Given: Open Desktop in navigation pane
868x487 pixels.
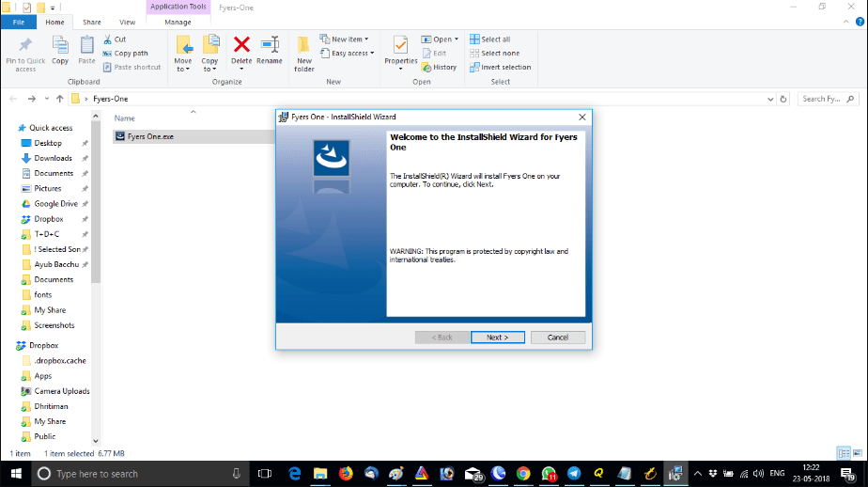Looking at the screenshot, I should click(48, 143).
